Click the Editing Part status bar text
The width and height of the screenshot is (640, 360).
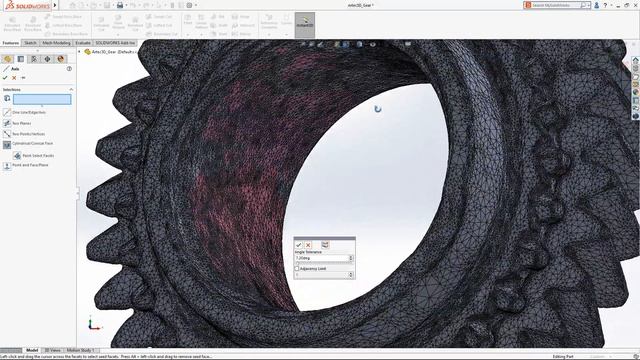pos(563,357)
